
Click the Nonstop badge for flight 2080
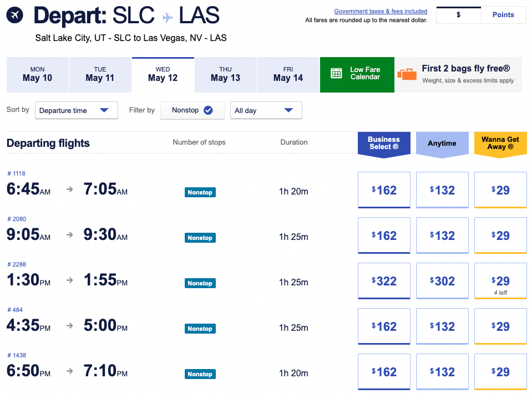click(x=200, y=238)
